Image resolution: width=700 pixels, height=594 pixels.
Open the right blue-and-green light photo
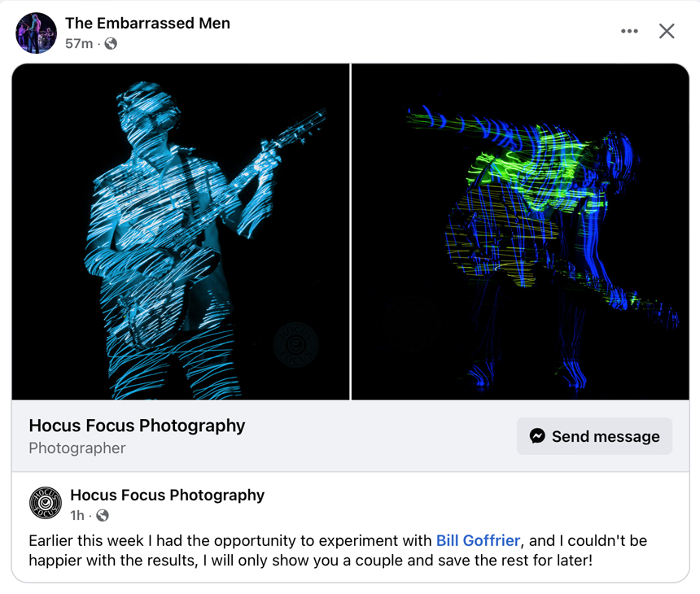click(519, 230)
